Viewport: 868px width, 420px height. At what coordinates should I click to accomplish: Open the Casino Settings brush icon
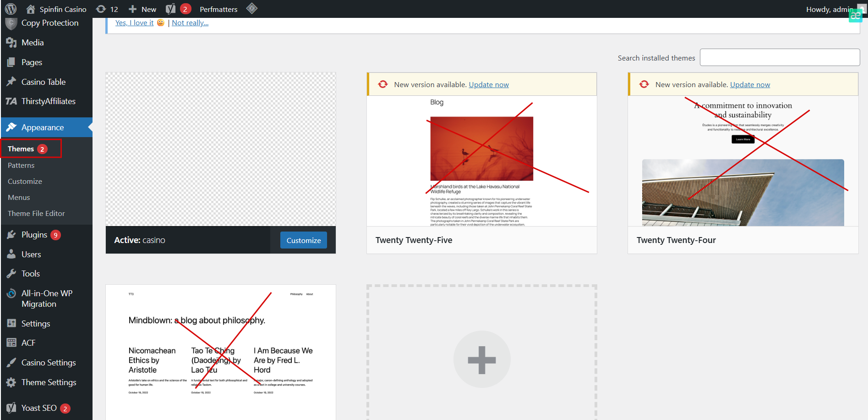[11, 363]
